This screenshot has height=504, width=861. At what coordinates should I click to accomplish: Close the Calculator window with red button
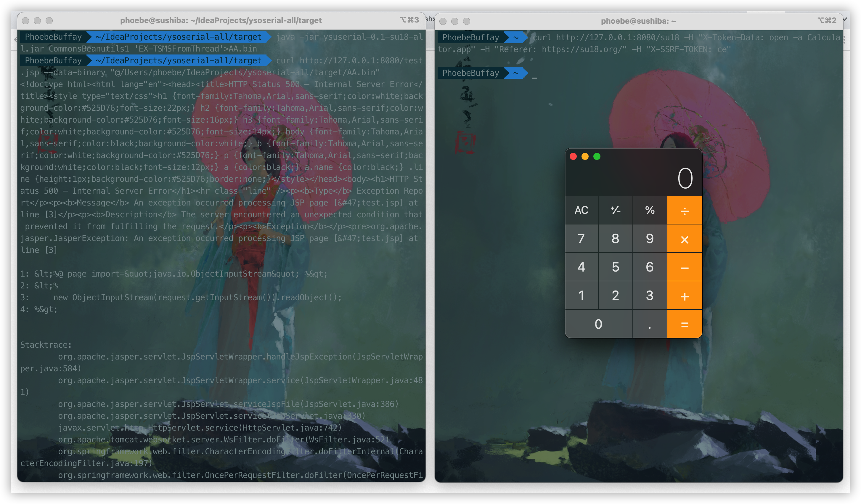point(573,156)
